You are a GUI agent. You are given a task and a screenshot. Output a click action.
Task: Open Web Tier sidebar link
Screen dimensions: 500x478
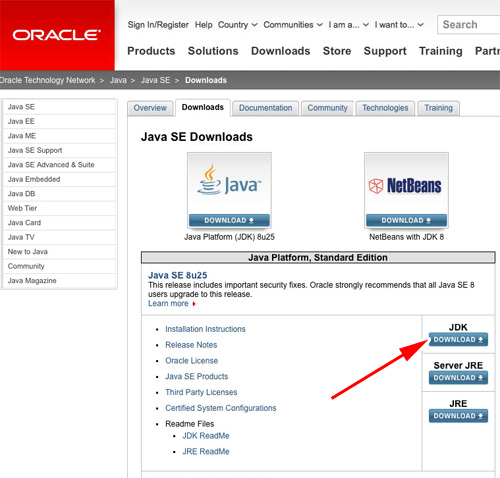pyautogui.click(x=59, y=208)
